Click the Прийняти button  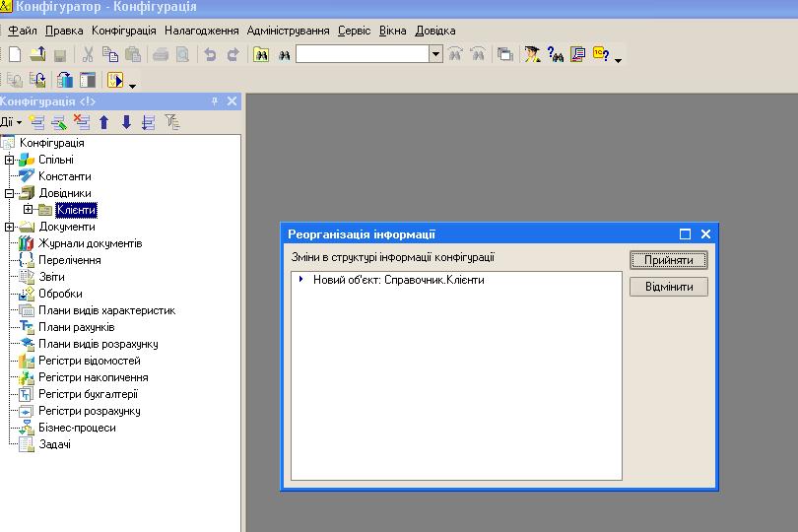tap(669, 260)
